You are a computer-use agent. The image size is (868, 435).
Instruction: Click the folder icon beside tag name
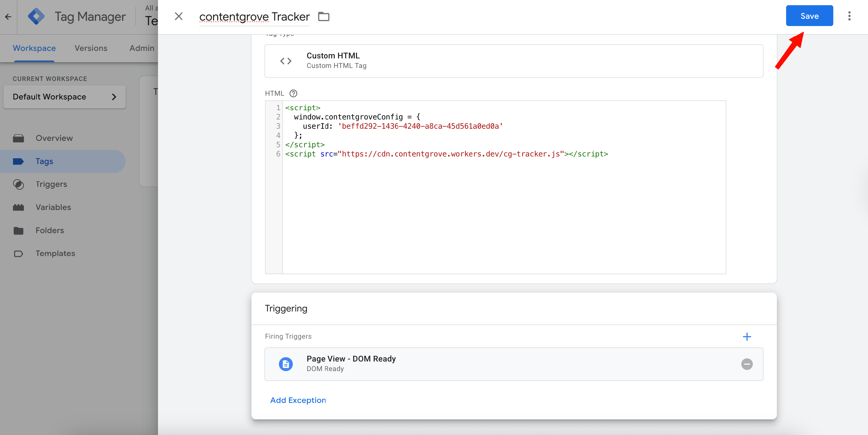pyautogui.click(x=323, y=16)
